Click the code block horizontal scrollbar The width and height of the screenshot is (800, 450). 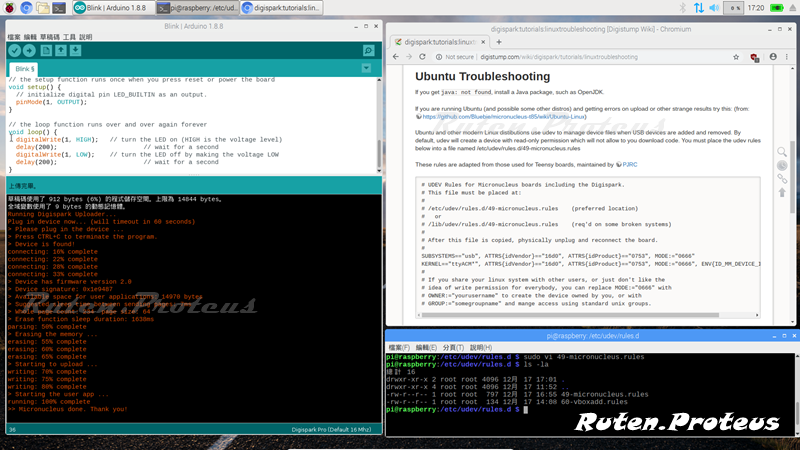point(570,315)
